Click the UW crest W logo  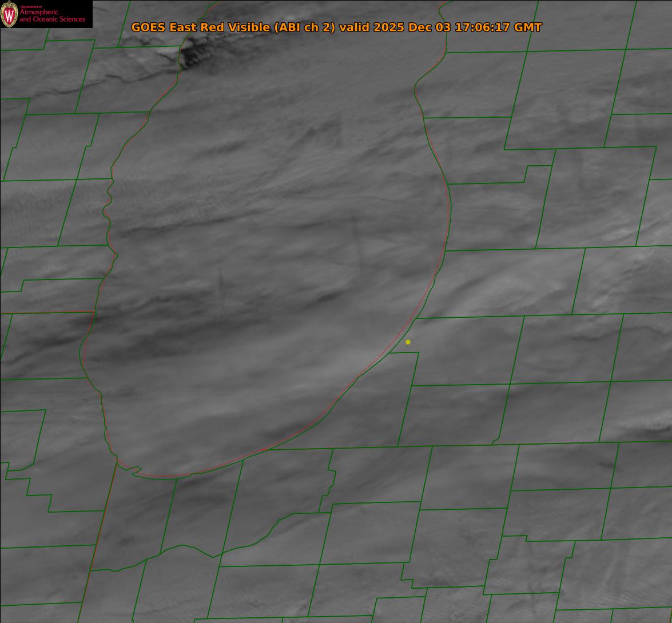coord(9,14)
